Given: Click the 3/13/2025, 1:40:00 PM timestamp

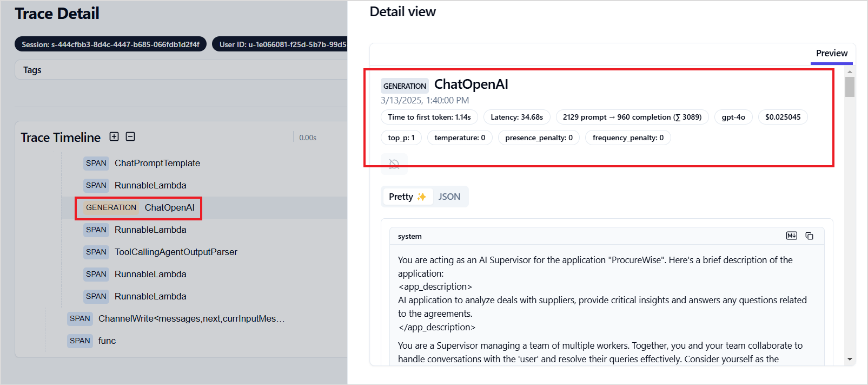Looking at the screenshot, I should 425,100.
